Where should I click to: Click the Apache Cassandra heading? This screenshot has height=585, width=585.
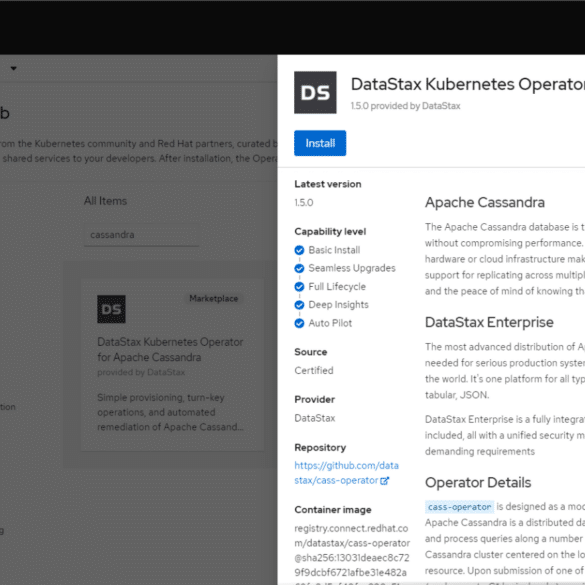click(485, 203)
